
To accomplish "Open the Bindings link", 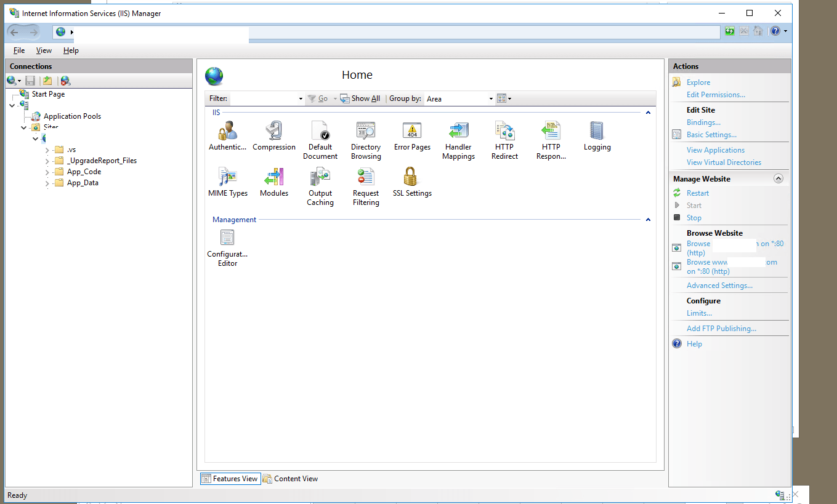I will click(x=703, y=122).
